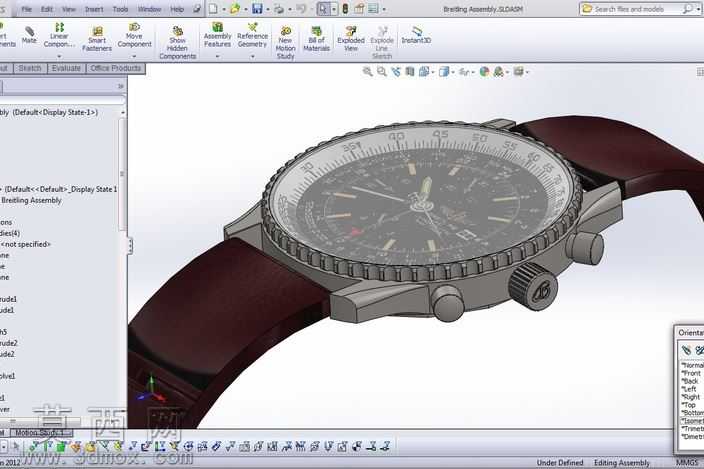Click the Hide/Show Items glasses icon
This screenshot has width=704, height=469.
[464, 72]
